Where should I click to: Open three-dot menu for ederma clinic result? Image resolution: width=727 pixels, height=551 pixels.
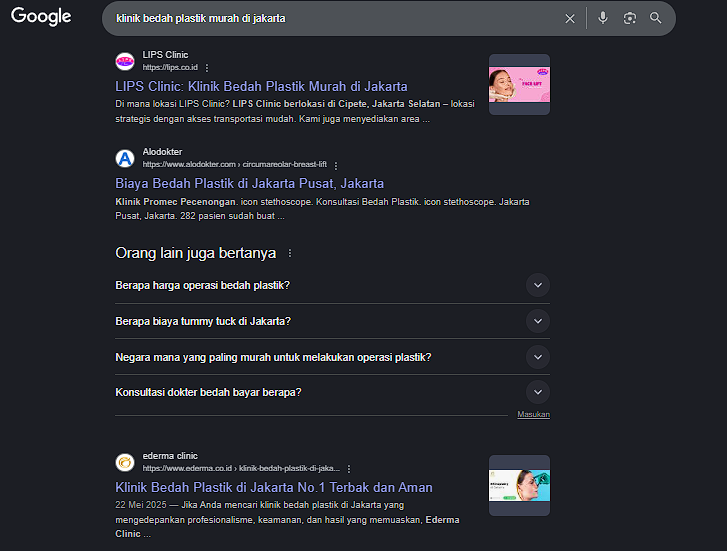(349, 468)
